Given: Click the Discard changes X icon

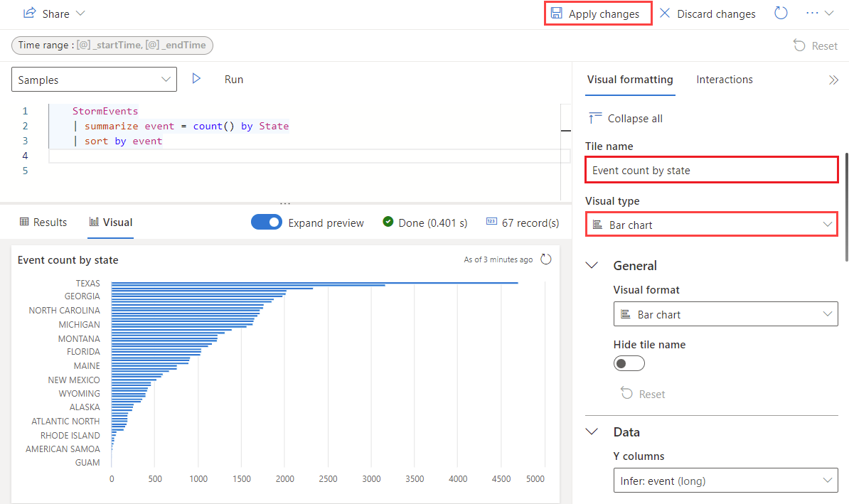Looking at the screenshot, I should pyautogui.click(x=665, y=13).
